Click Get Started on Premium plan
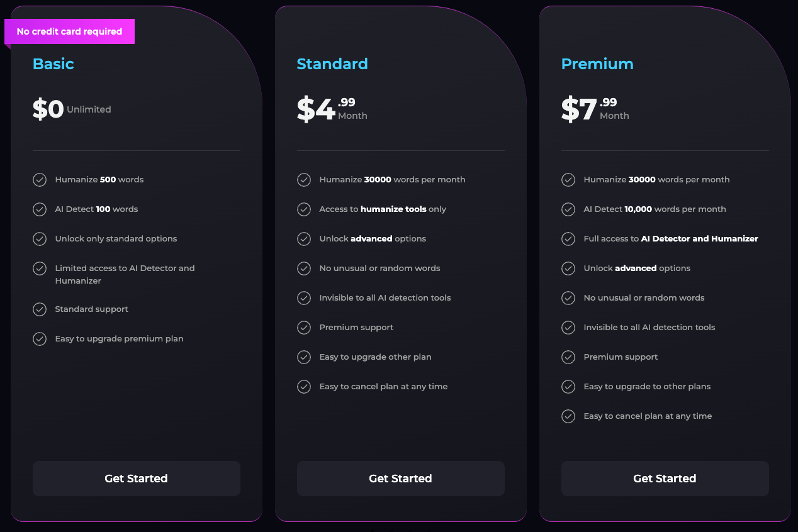Image resolution: width=798 pixels, height=532 pixels. click(x=665, y=479)
